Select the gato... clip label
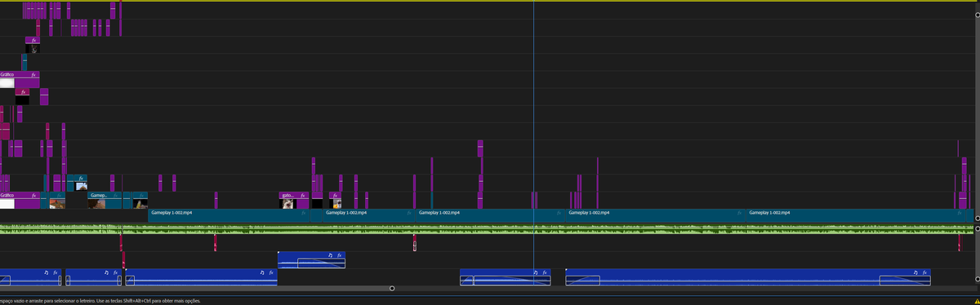This screenshot has height=305, width=980. (287, 196)
